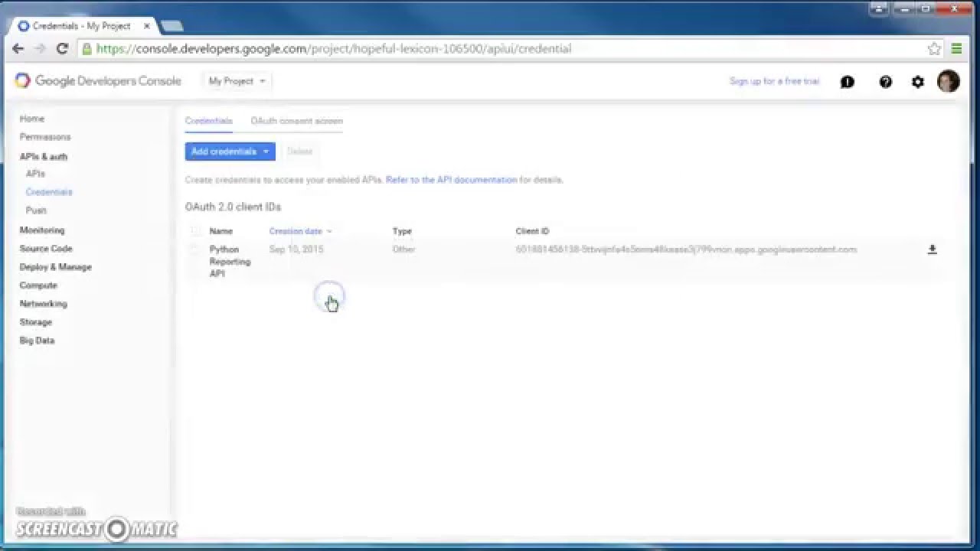Expand the Big Data sidebar section

37,341
